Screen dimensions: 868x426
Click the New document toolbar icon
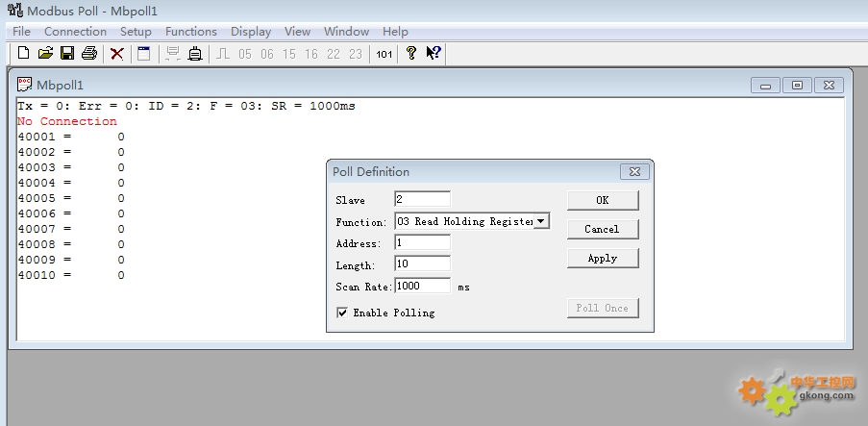(23, 53)
